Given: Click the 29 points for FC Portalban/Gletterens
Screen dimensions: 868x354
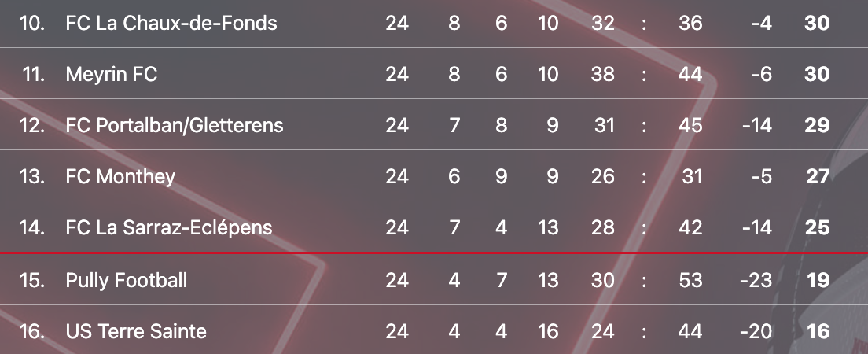Looking at the screenshot, I should click(x=817, y=125).
